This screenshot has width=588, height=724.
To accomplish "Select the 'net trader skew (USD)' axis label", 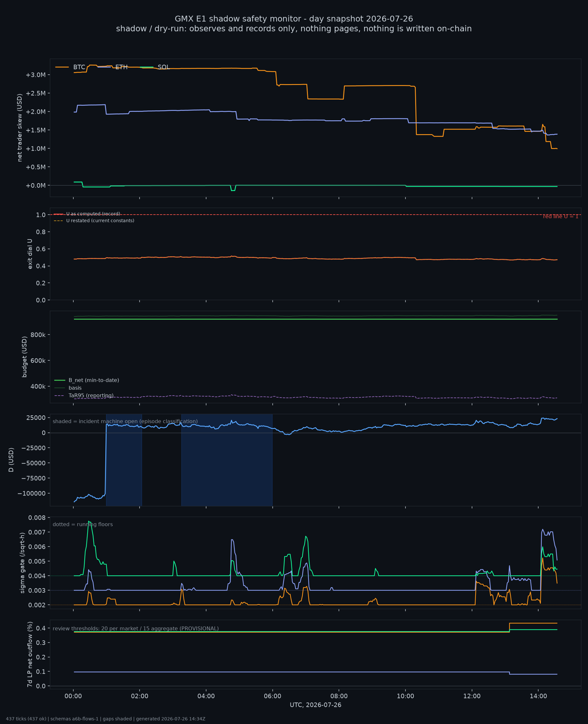I will pos(20,128).
